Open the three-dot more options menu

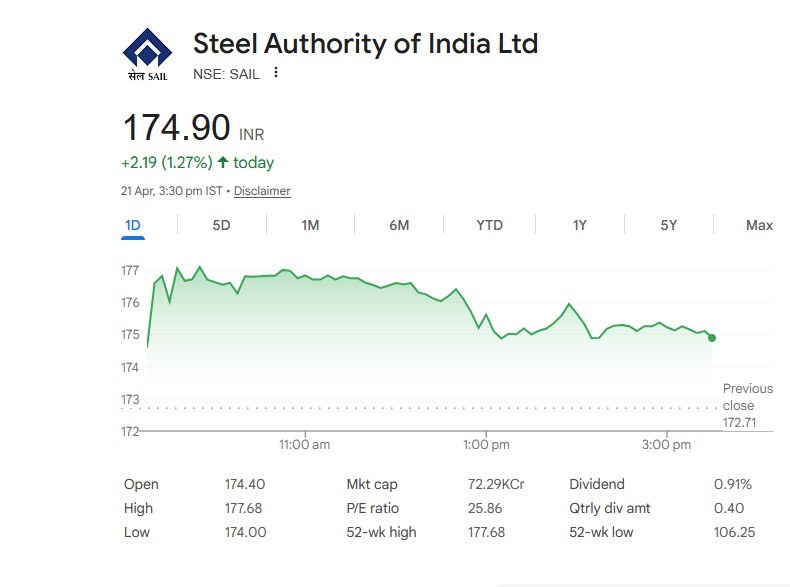[276, 73]
